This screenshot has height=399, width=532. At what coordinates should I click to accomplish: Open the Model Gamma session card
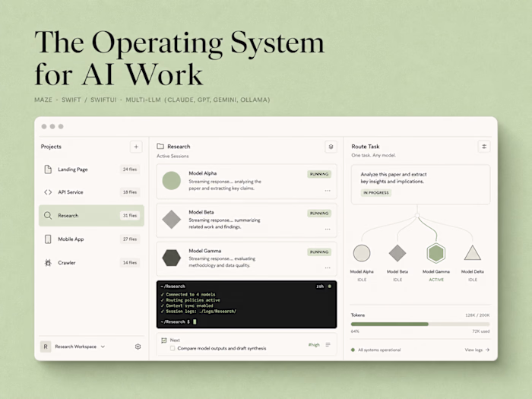click(x=247, y=259)
